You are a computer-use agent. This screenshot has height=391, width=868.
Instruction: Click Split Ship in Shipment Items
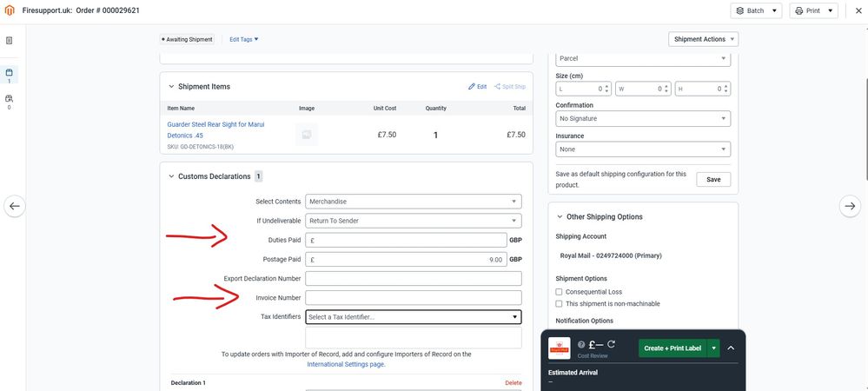[x=510, y=87]
